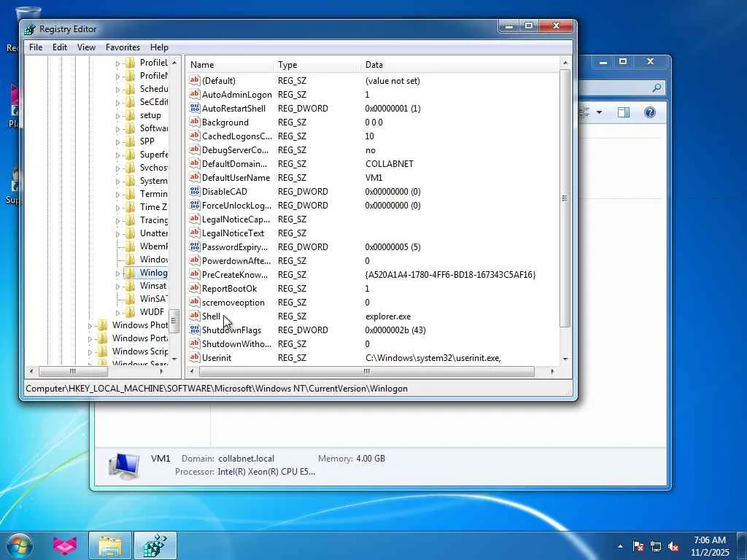The width and height of the screenshot is (747, 560).
Task: Expand the Winlogon tree node
Action: [x=117, y=273]
